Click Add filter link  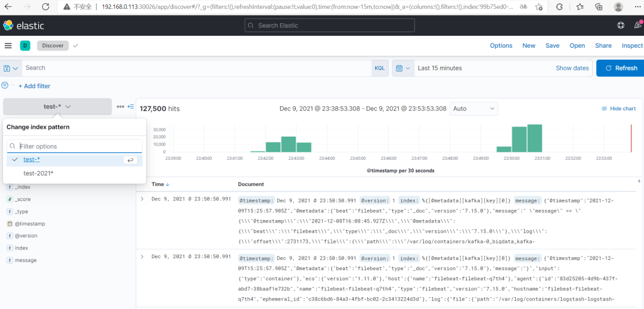(35, 86)
